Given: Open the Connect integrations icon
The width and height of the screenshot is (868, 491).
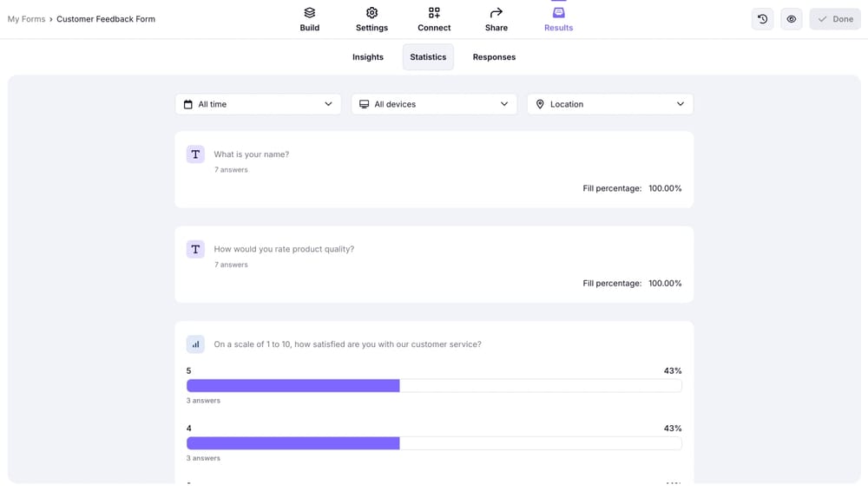Looking at the screenshot, I should click(434, 13).
